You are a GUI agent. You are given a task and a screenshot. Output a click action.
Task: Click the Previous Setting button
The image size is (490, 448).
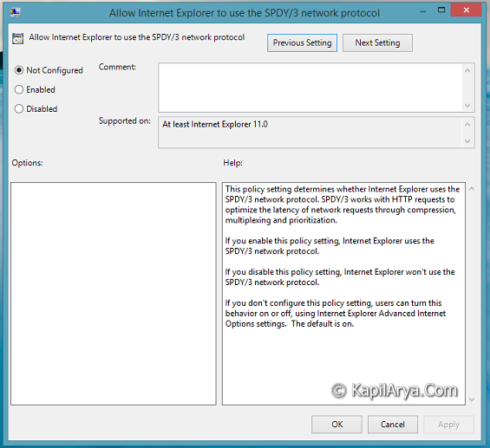coord(302,42)
